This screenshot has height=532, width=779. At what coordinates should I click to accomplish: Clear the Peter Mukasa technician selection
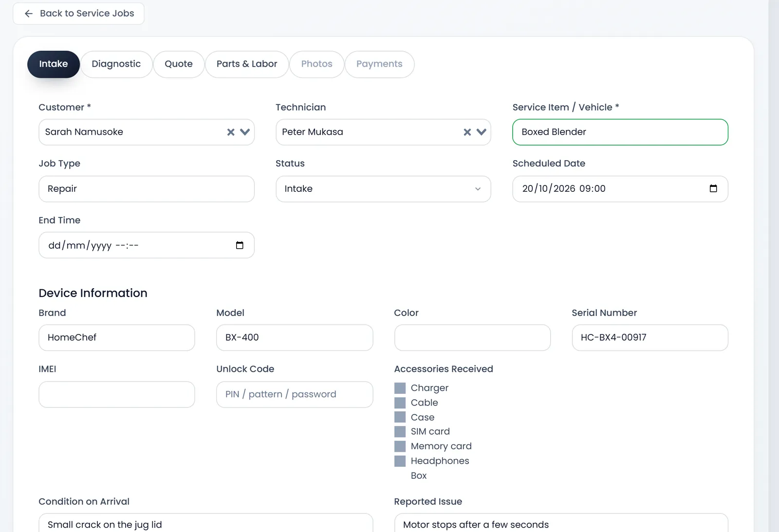(x=467, y=132)
